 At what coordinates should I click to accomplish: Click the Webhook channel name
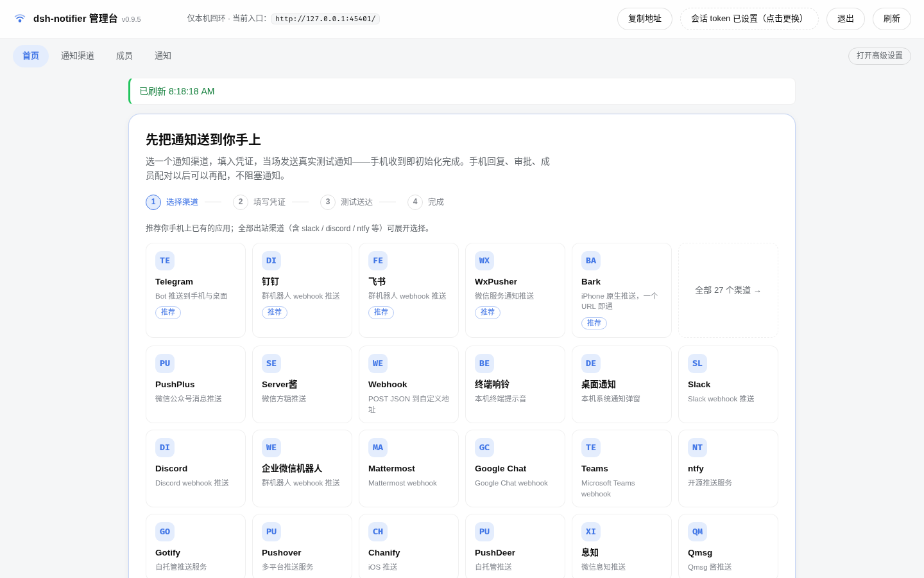coord(388,385)
